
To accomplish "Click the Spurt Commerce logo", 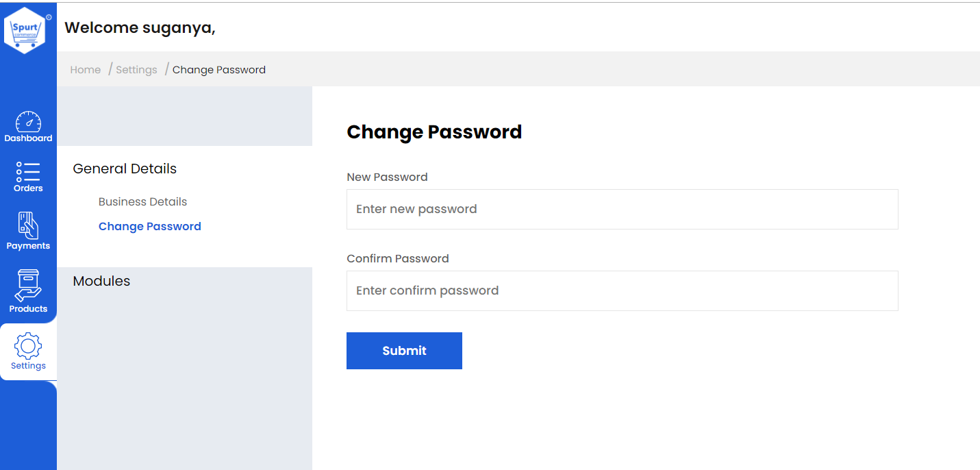I will [25, 30].
